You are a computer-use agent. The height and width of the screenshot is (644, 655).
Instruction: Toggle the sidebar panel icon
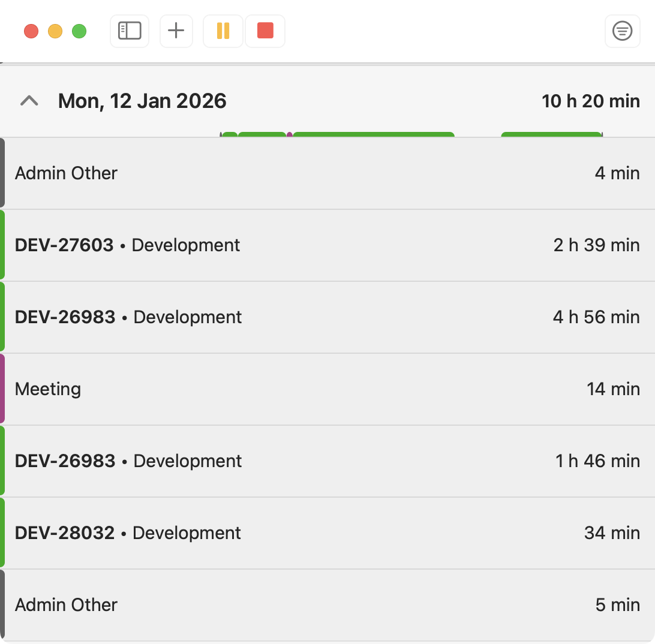coord(129,31)
